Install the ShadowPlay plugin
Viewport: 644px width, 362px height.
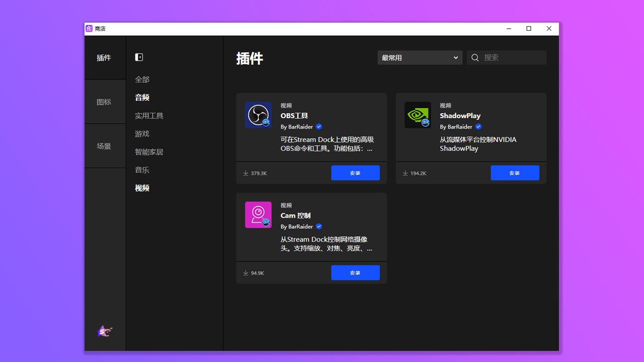pyautogui.click(x=515, y=173)
